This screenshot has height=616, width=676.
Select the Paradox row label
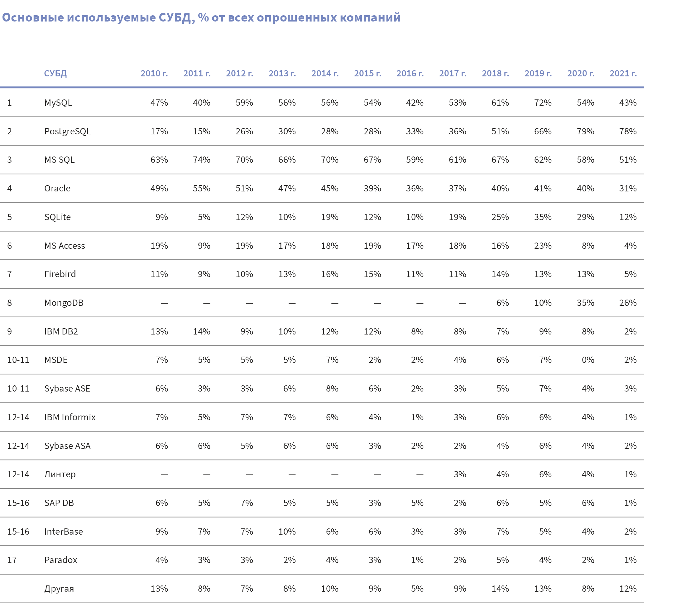pos(61,560)
